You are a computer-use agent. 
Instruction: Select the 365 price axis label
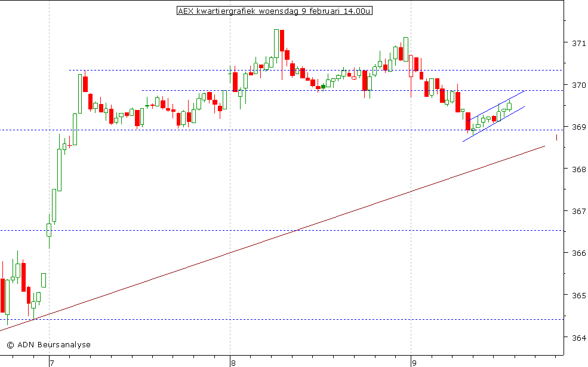578,296
